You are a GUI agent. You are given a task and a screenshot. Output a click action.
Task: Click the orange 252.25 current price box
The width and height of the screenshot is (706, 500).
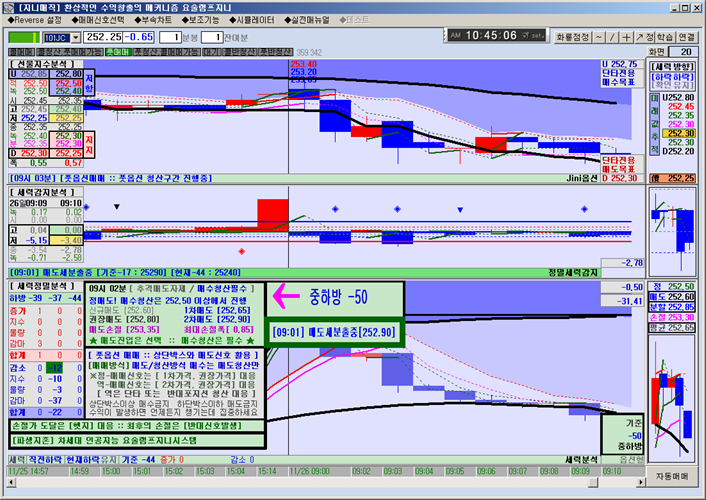(672, 178)
